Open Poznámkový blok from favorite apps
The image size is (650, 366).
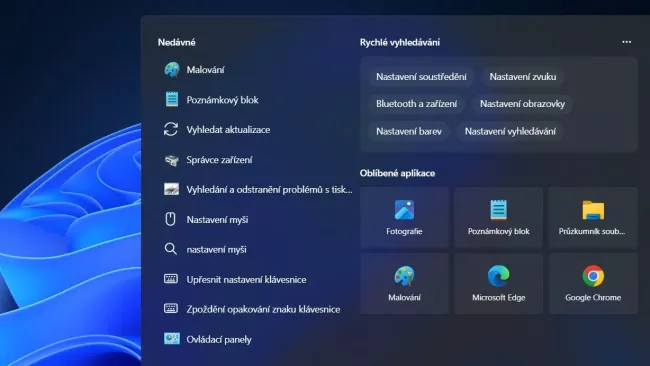coord(498,218)
